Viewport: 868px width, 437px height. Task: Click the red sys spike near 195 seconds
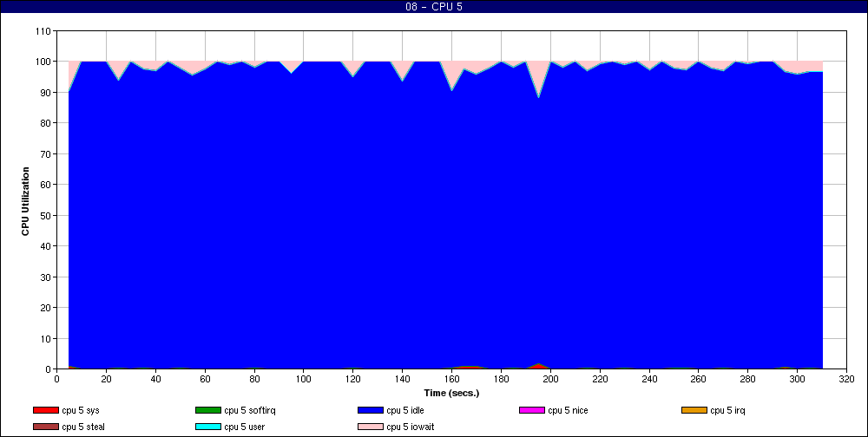(x=538, y=366)
